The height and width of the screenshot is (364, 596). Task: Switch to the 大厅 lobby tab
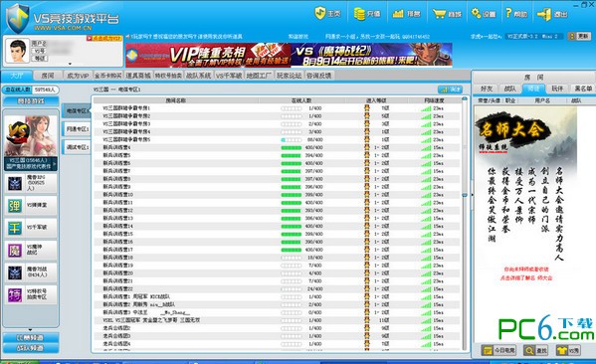tap(17, 76)
